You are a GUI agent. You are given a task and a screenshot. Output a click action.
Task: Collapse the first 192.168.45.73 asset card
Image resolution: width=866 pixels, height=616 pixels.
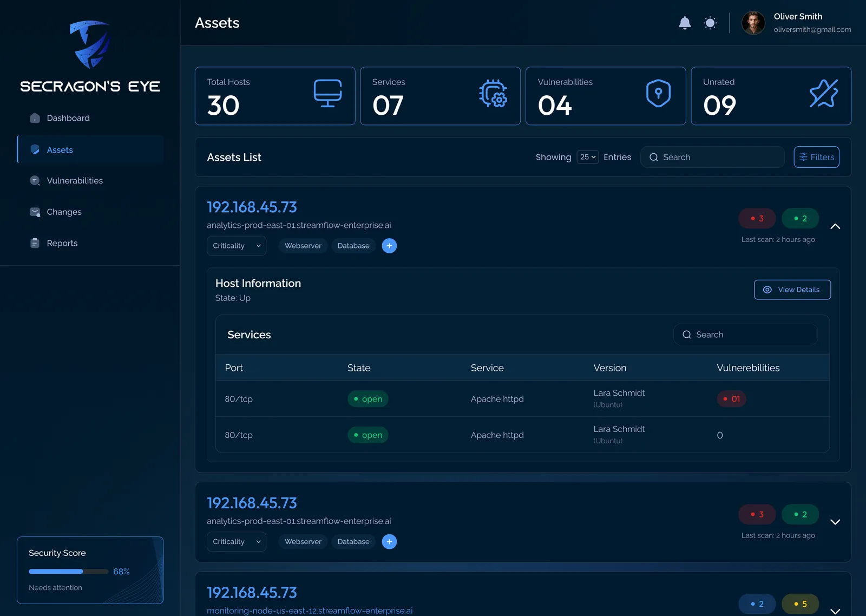click(835, 226)
